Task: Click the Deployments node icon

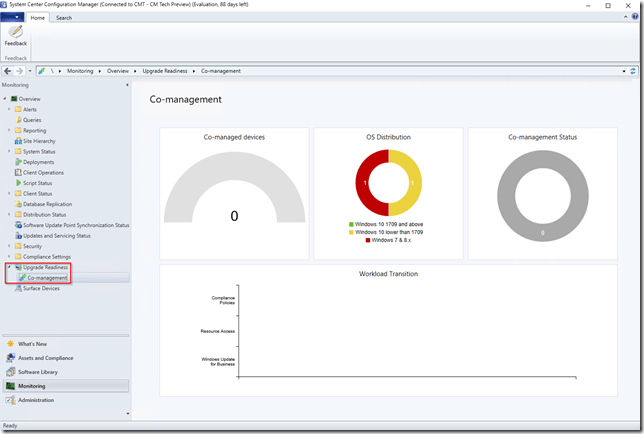Action: (x=18, y=162)
